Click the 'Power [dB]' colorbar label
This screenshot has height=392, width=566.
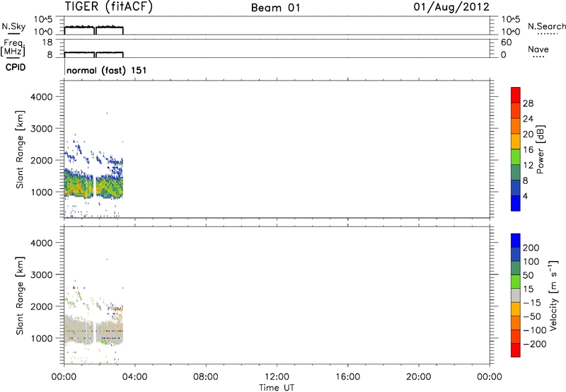pyautogui.click(x=541, y=149)
